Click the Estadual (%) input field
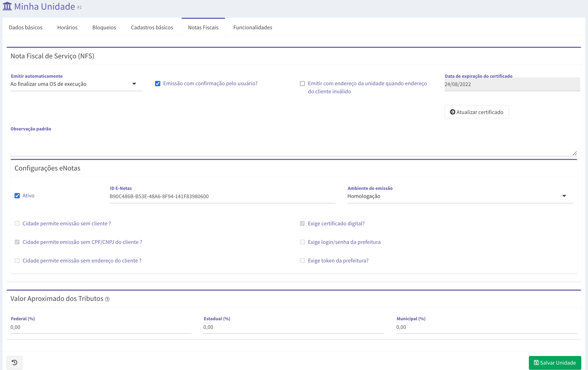Image resolution: width=588 pixels, height=370 pixels. [x=294, y=327]
